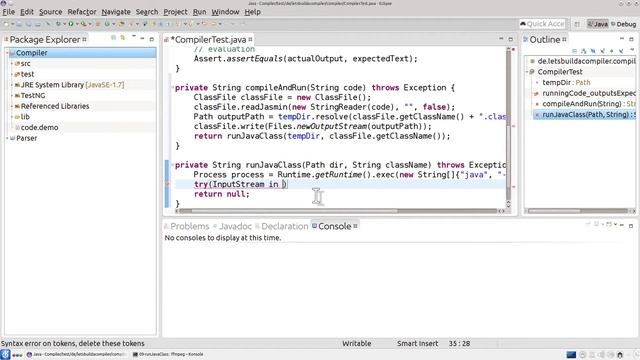Fold the compileAndRun method in editor

click(x=172, y=87)
